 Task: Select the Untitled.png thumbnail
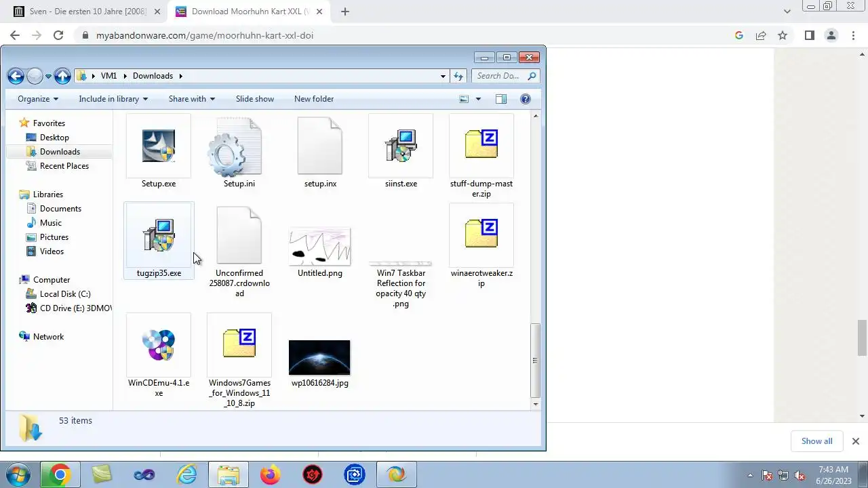319,246
